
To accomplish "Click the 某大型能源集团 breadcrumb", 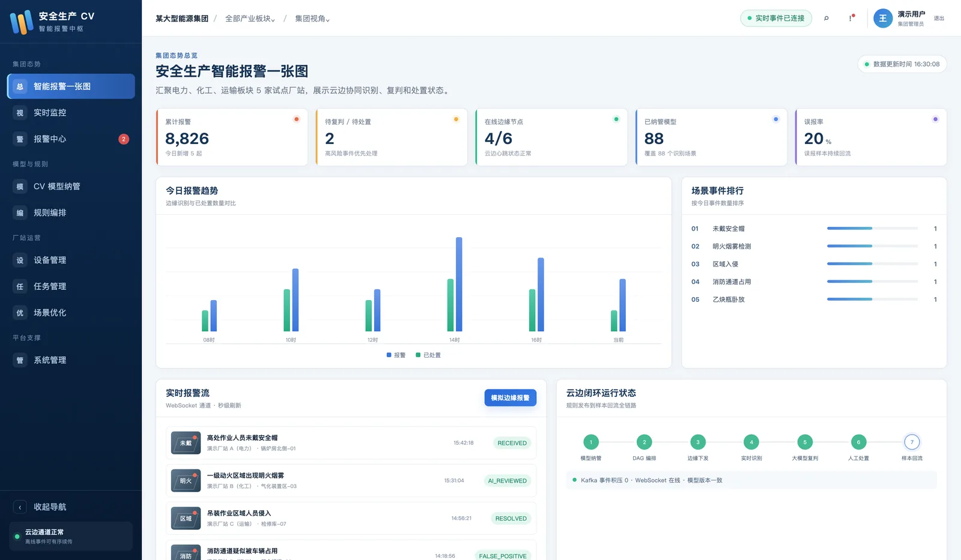I will tap(182, 19).
